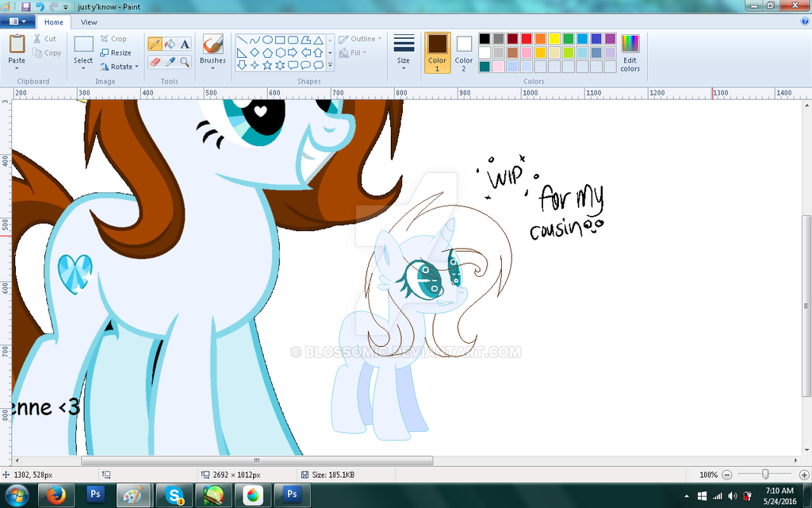Screen dimensions: 812x508
Task: Pick the purple color swatch
Action: click(x=610, y=39)
